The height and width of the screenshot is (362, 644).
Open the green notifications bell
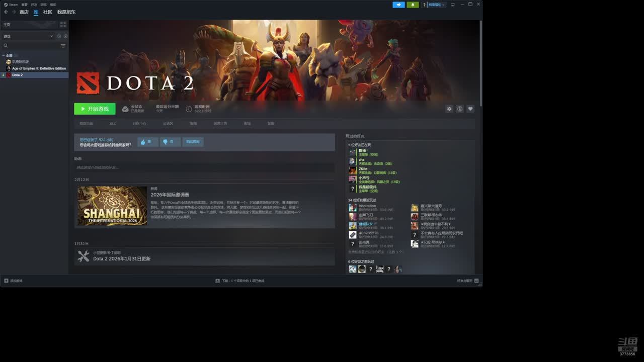tap(413, 5)
